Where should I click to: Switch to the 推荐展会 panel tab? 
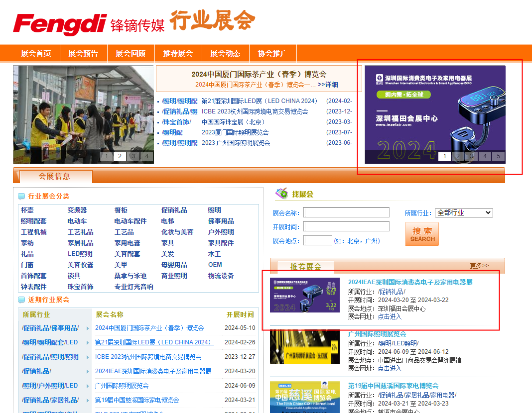click(x=306, y=267)
